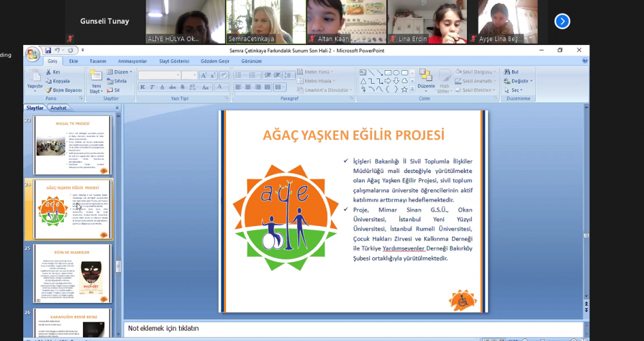
Task: Align text left in paragraph group
Action: [x=238, y=87]
